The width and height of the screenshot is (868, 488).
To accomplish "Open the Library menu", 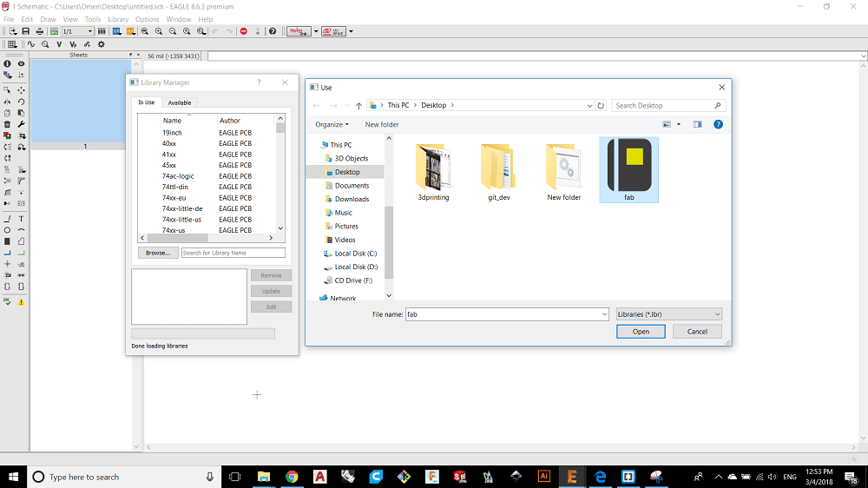I will pyautogui.click(x=118, y=19).
